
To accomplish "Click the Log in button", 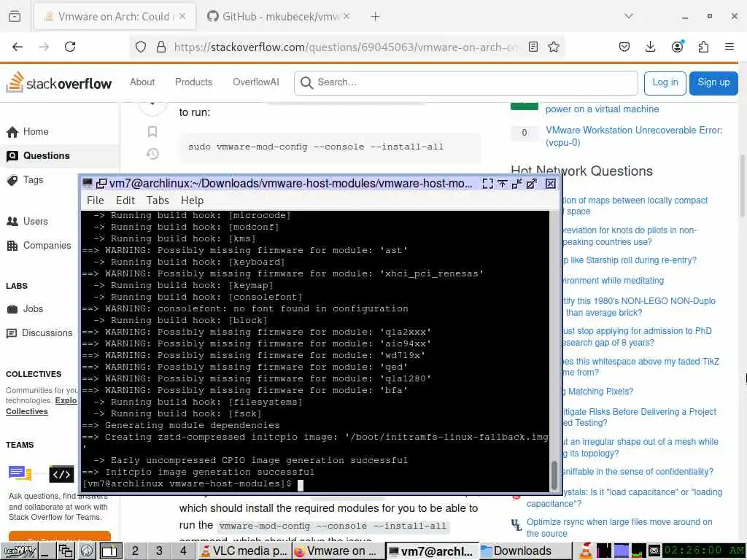I will [x=665, y=83].
